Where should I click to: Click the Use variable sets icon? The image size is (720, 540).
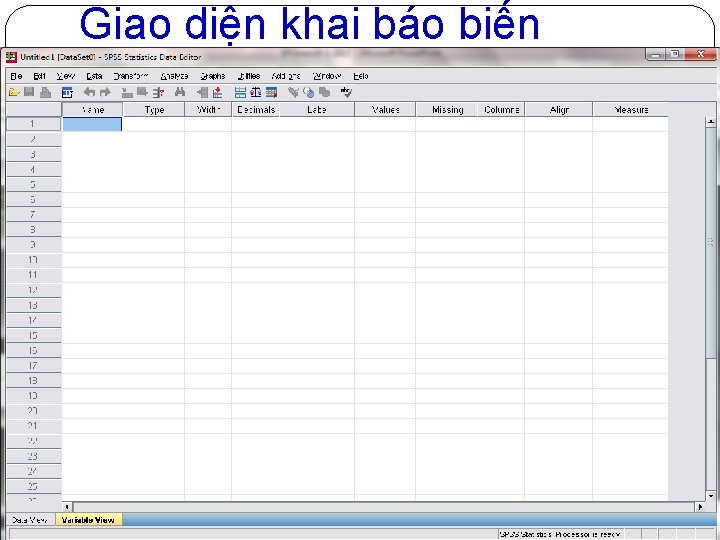309,93
